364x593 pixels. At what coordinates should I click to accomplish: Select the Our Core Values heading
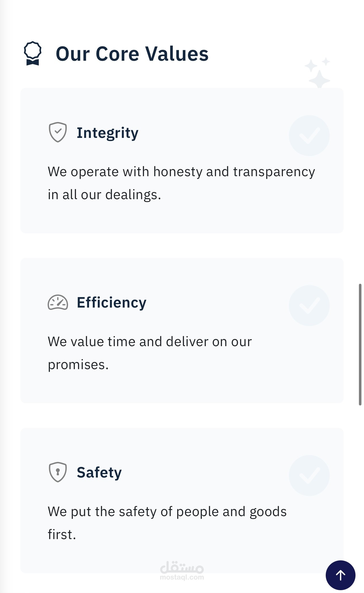coord(132,53)
